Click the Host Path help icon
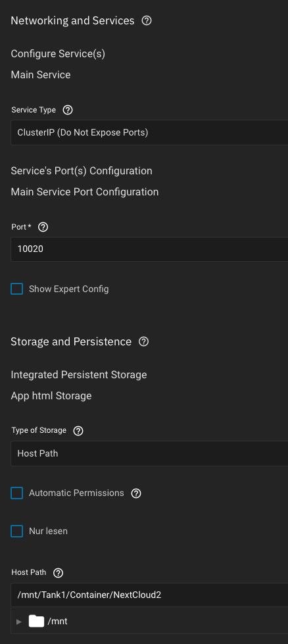 [x=59, y=573]
